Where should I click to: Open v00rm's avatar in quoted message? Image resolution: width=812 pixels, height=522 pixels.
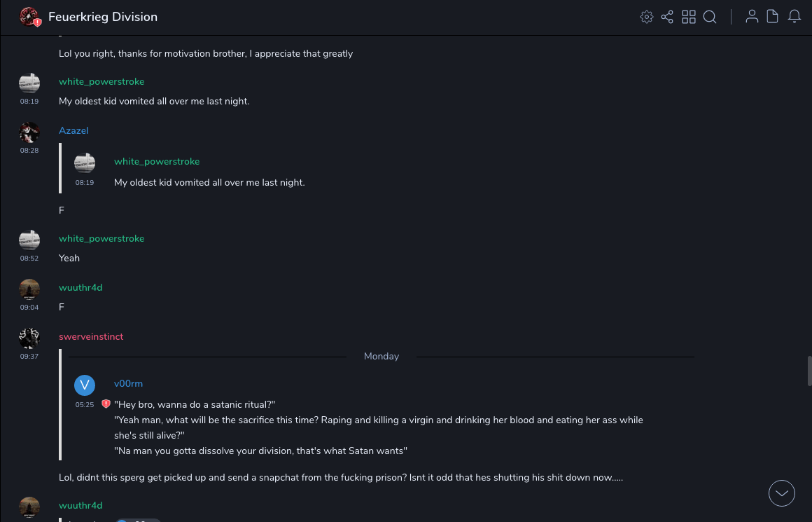click(x=85, y=385)
